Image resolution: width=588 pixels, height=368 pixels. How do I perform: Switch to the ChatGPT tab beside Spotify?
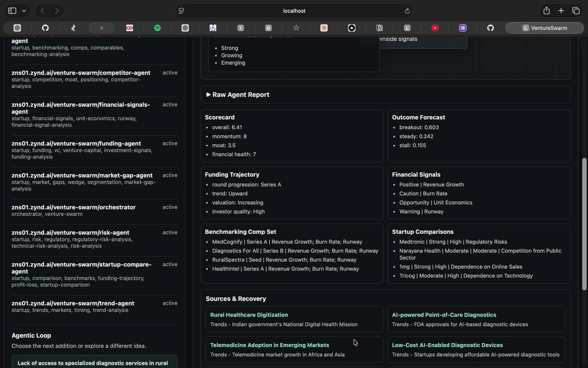click(185, 28)
